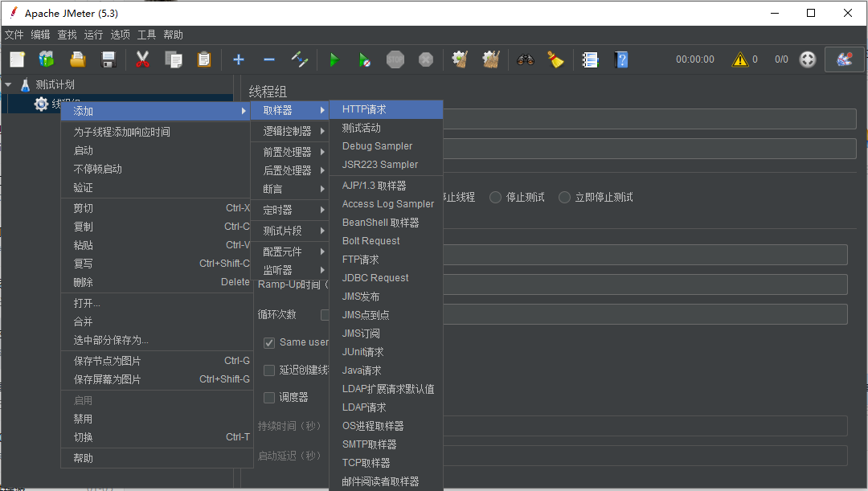This screenshot has height=491, width=868.
Task: Open the 监听器 submenu
Action: (x=289, y=270)
